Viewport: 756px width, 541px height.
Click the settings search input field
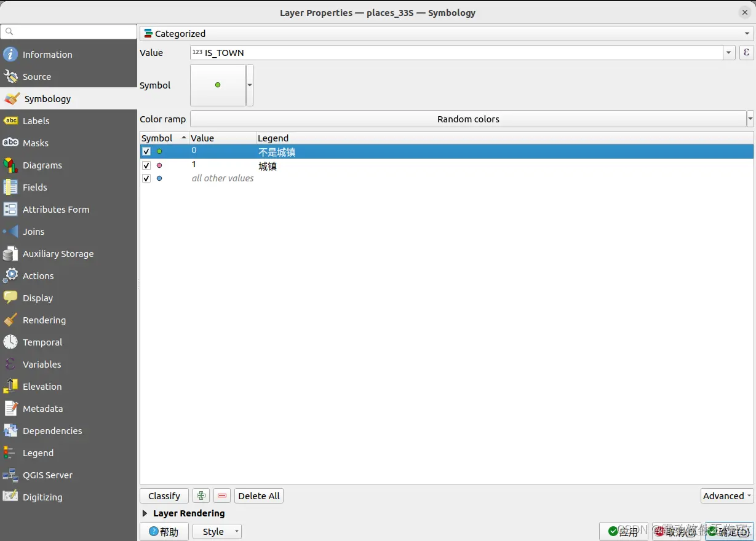click(x=68, y=31)
